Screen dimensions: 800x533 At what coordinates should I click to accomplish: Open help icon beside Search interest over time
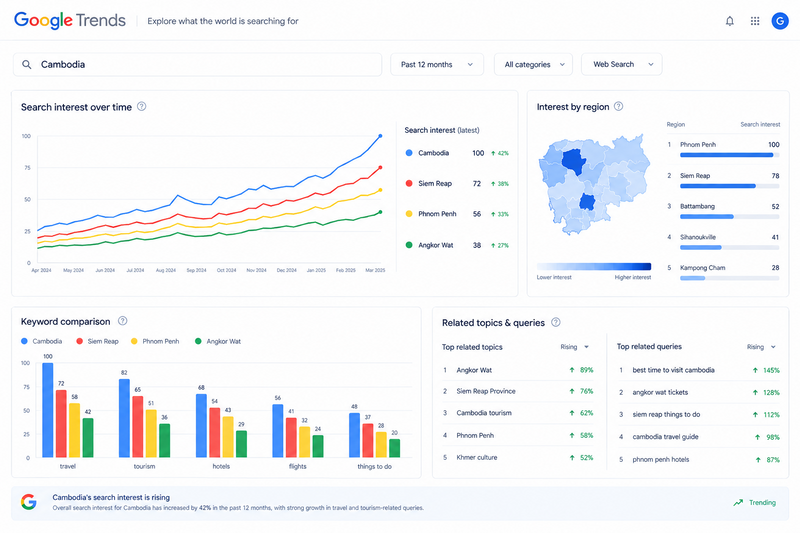pyautogui.click(x=142, y=106)
